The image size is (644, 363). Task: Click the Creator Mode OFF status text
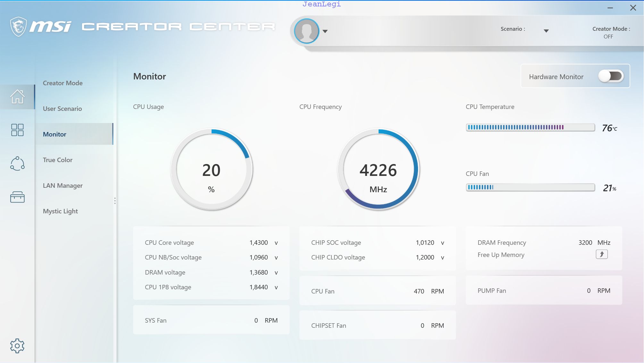tap(608, 37)
